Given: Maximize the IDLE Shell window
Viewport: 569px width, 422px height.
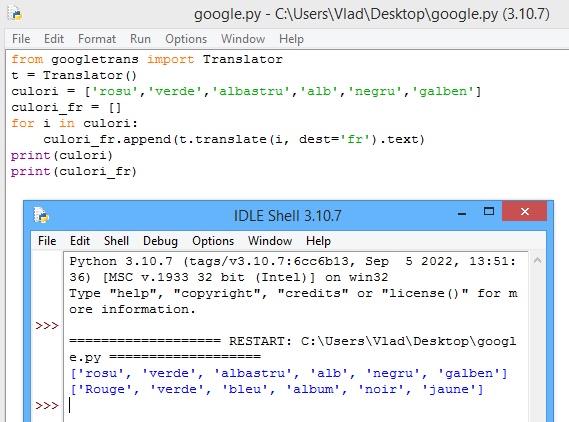Looking at the screenshot, I should pyautogui.click(x=489, y=211).
